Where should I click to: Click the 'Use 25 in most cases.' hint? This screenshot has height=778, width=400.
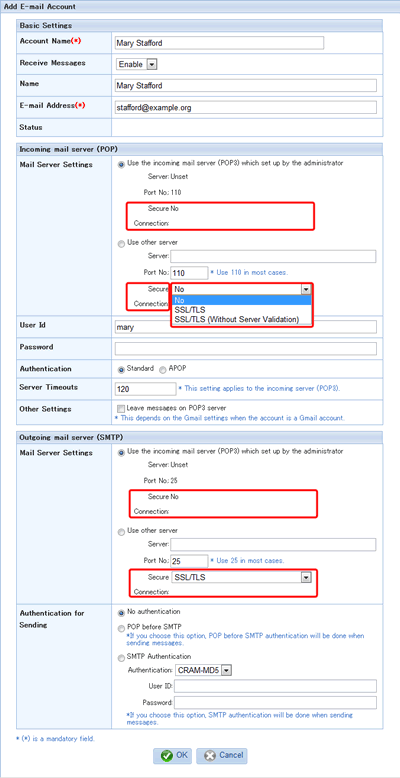point(247,561)
